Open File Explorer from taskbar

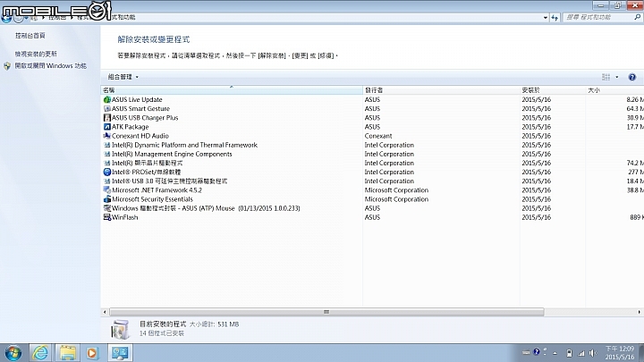[68, 353]
